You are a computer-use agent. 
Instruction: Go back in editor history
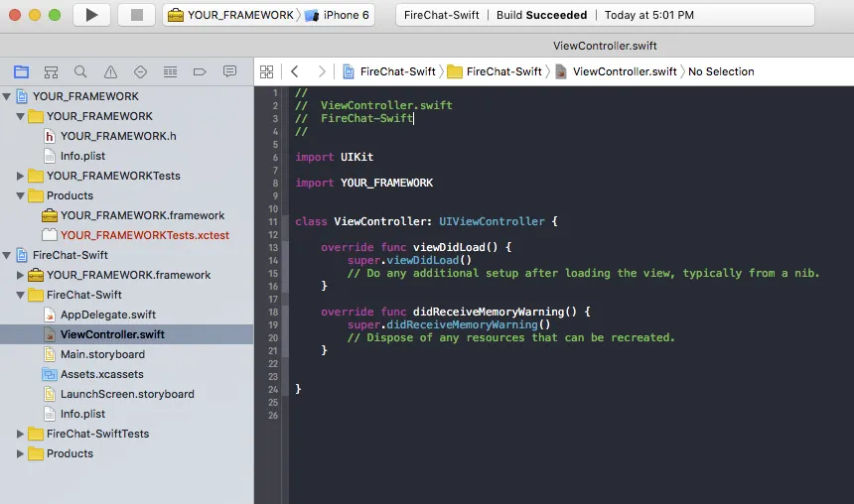pyautogui.click(x=295, y=71)
